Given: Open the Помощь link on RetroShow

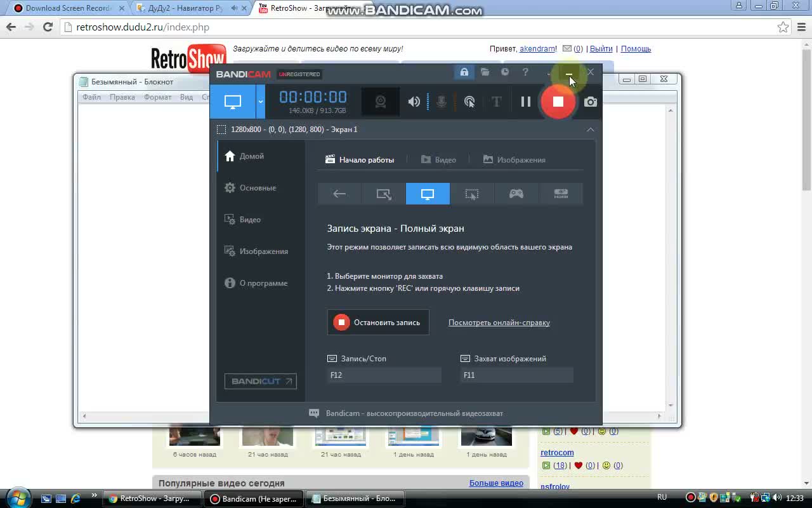Looking at the screenshot, I should pos(636,49).
